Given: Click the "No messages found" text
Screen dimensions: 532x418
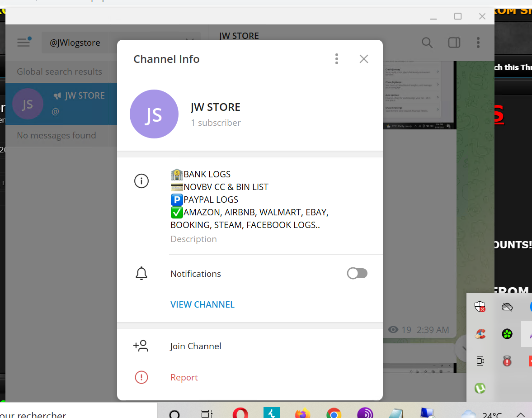Looking at the screenshot, I should [56, 135].
